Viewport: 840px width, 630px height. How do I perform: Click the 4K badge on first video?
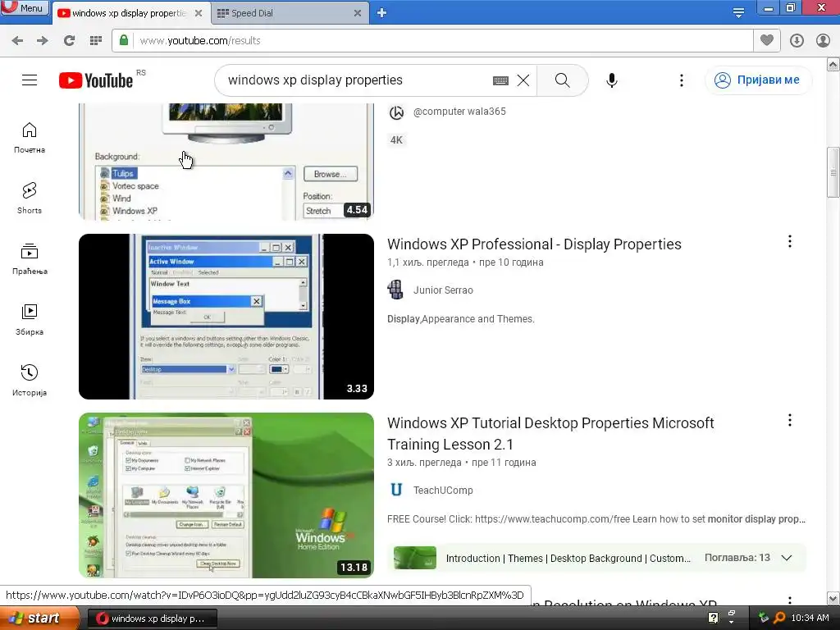pos(396,139)
